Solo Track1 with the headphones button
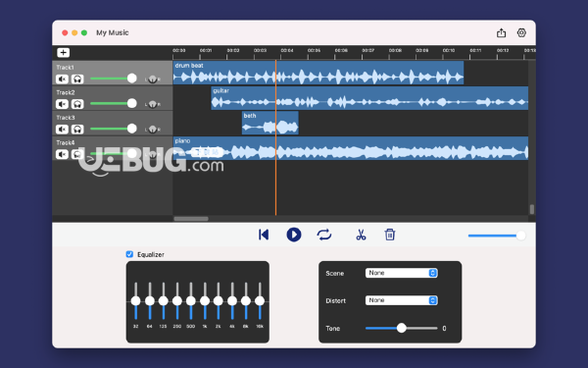This screenshot has width=588, height=368. pos(77,79)
